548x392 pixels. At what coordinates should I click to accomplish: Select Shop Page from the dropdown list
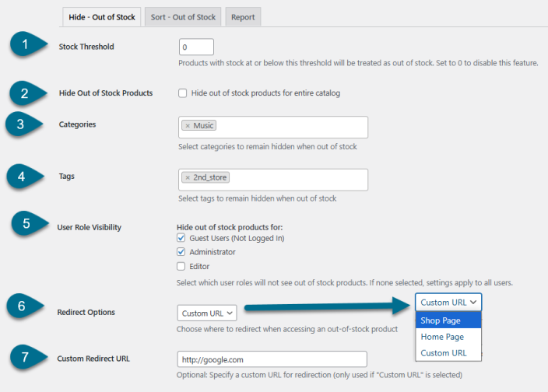click(x=448, y=320)
